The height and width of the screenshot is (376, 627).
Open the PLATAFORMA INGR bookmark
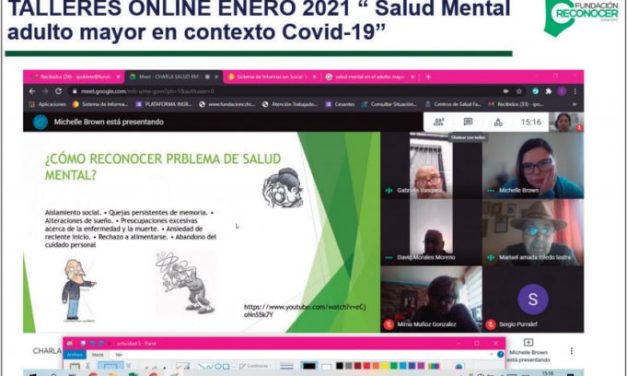click(164, 104)
